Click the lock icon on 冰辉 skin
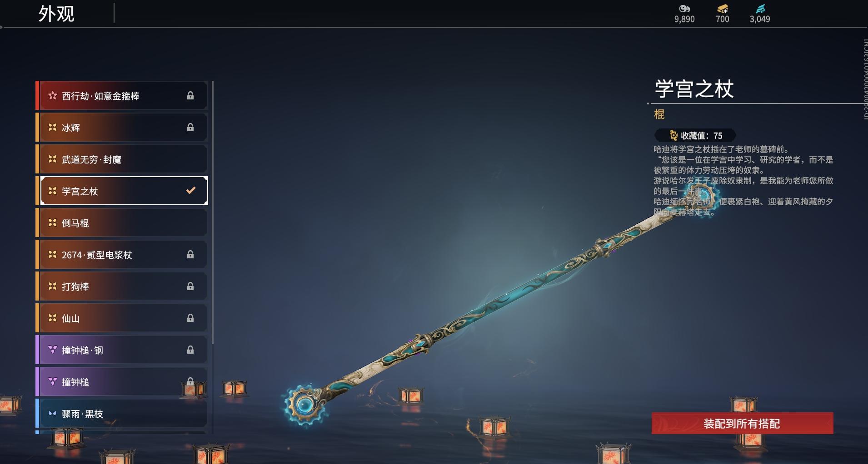 pyautogui.click(x=190, y=127)
